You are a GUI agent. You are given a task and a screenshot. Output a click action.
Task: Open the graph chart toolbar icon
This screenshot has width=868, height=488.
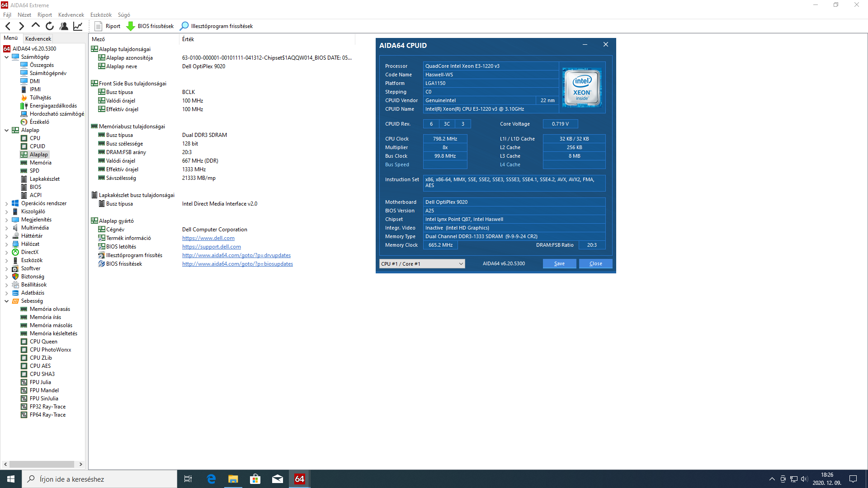pos(78,26)
